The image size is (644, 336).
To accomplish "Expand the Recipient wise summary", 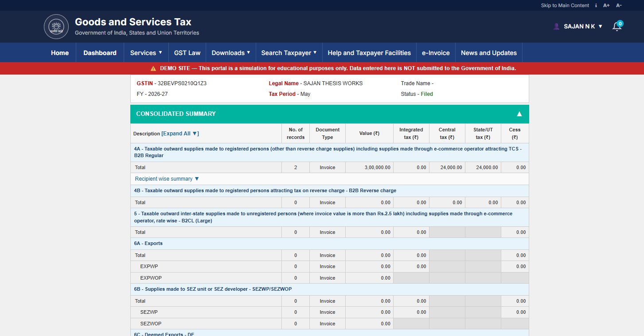I will pyautogui.click(x=167, y=179).
